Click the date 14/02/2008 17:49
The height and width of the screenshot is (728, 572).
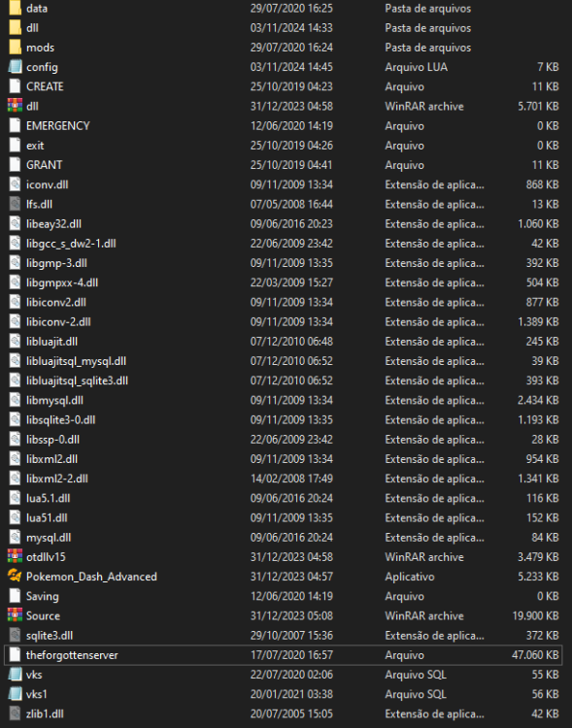(x=291, y=479)
